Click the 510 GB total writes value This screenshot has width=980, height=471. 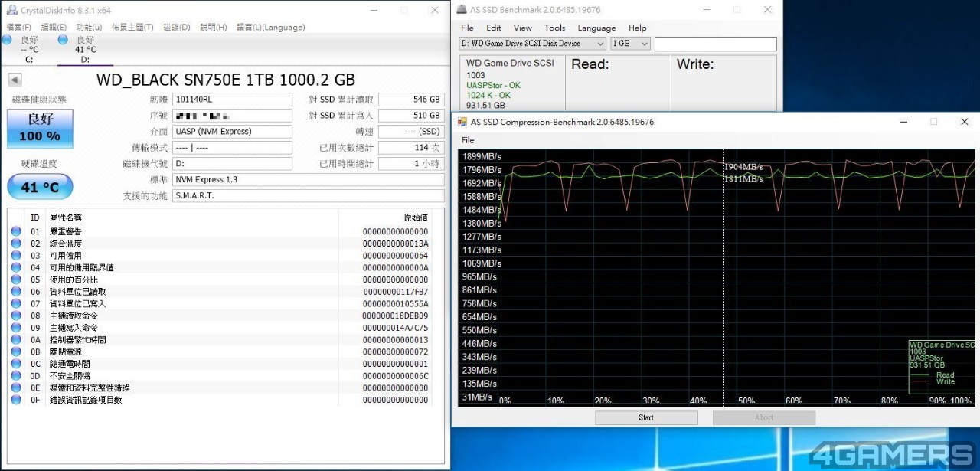pos(411,116)
